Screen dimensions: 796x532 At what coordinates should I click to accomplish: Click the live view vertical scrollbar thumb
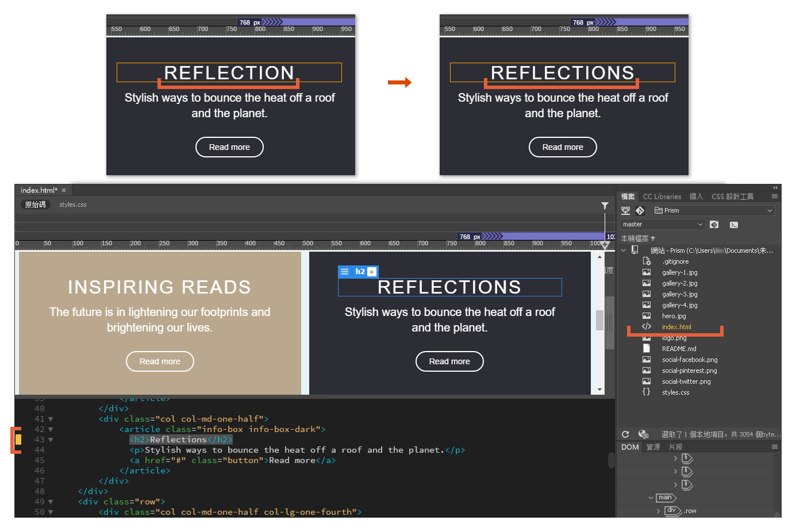click(x=599, y=320)
